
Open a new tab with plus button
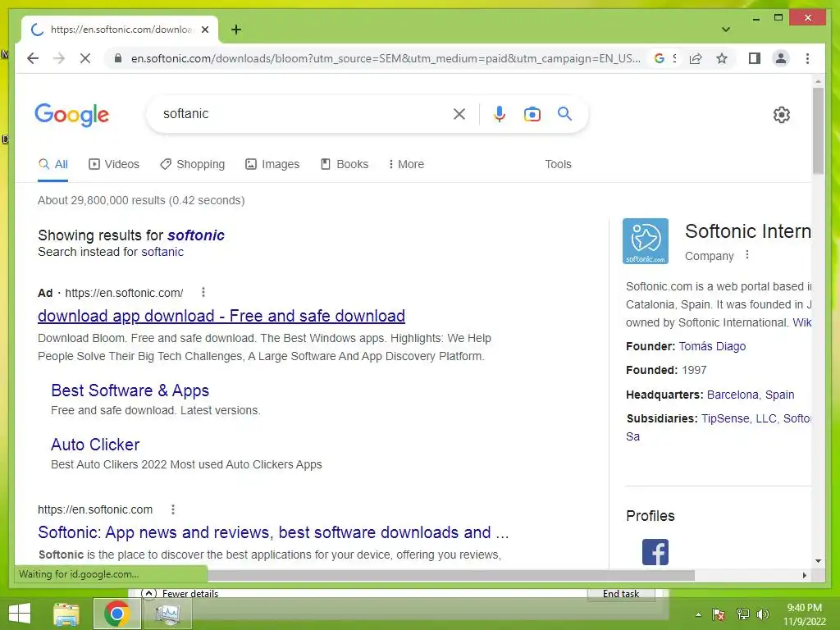click(236, 30)
